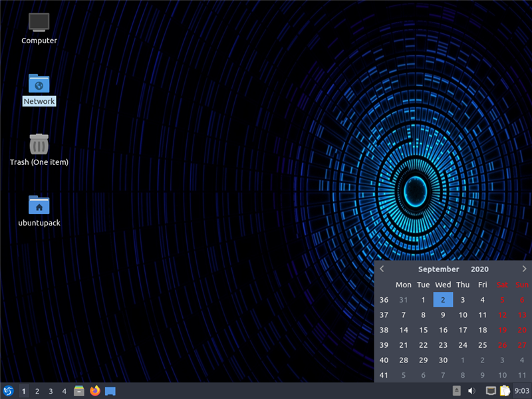Select Friday 11 in week 37
Screen dimensions: 532x399
(x=483, y=315)
